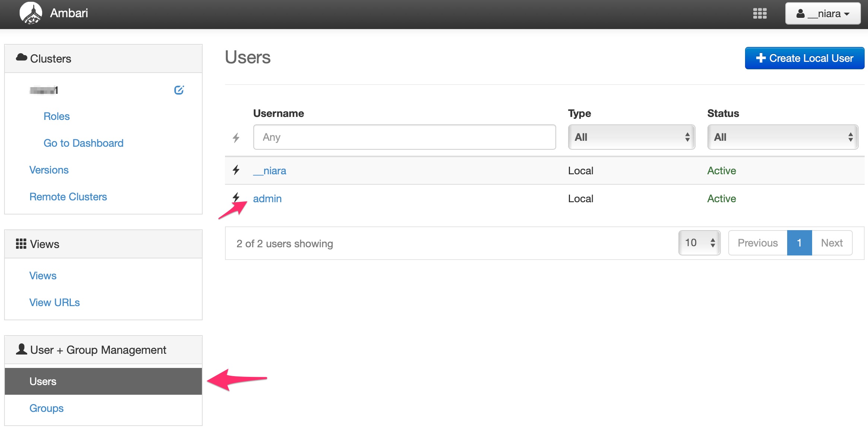Click the Status column header
The image size is (868, 429).
(723, 113)
